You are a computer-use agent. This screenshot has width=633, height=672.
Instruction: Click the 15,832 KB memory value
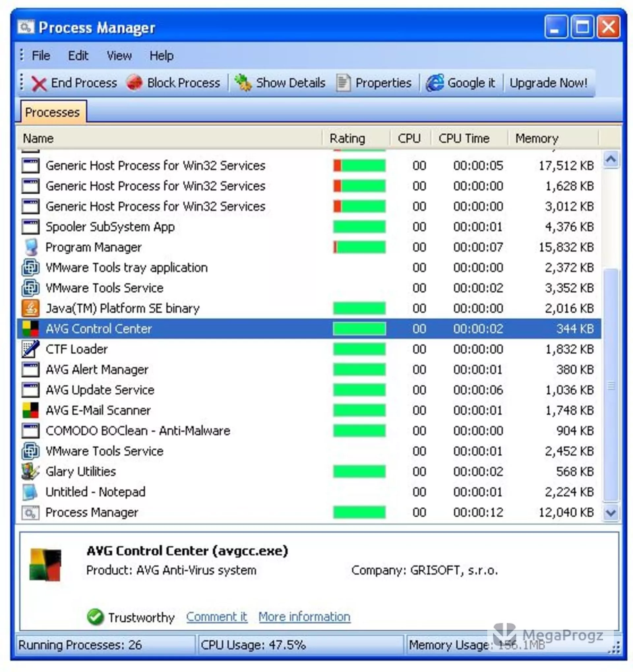(x=566, y=247)
